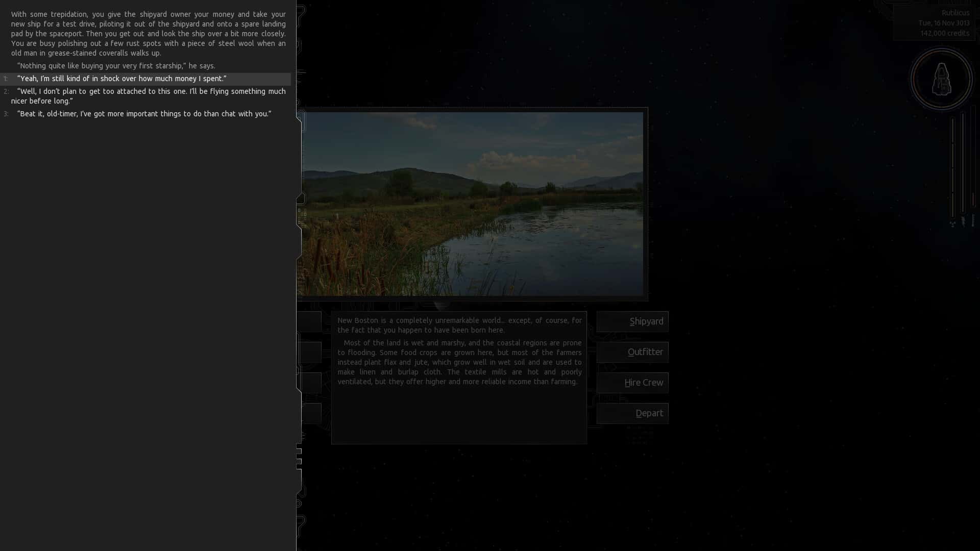Click the 142,000 credits display
This screenshot has height=551, width=980.
point(944,33)
